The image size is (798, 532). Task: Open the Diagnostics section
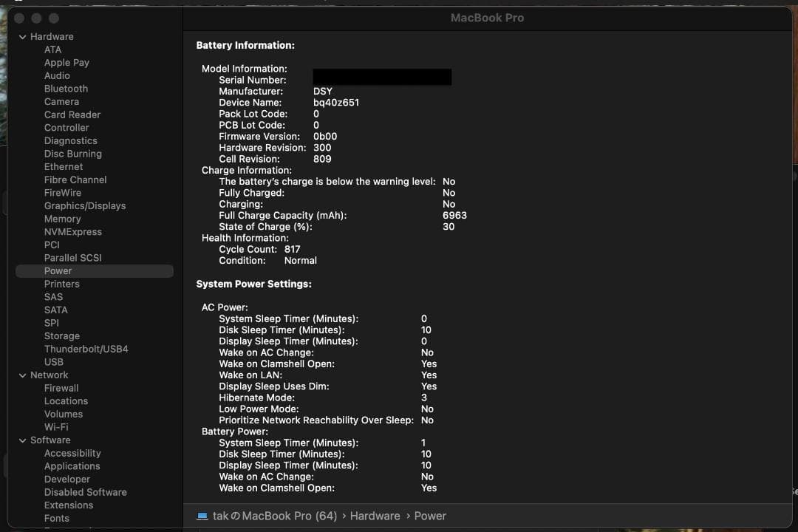click(70, 140)
